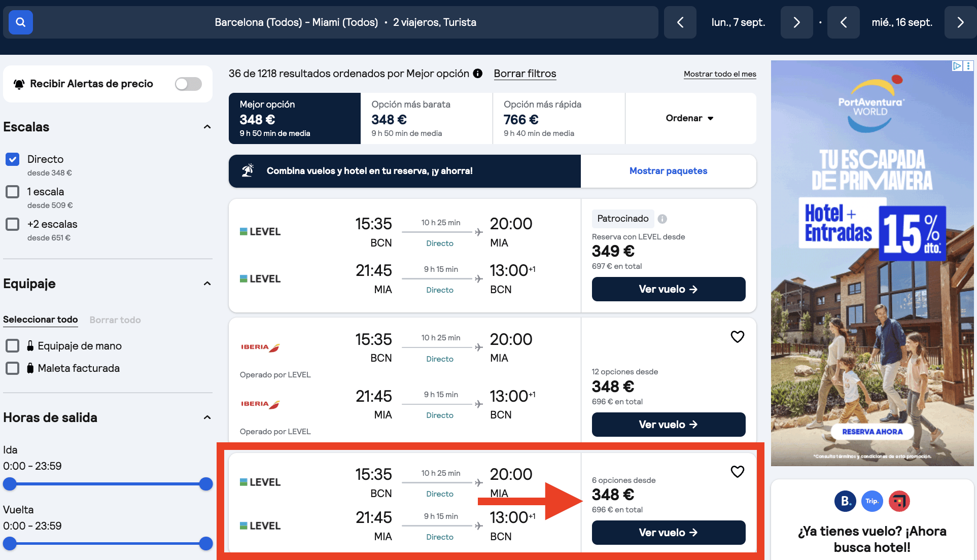Collapse the Horas de salida section
The image size is (977, 560).
[x=207, y=417]
